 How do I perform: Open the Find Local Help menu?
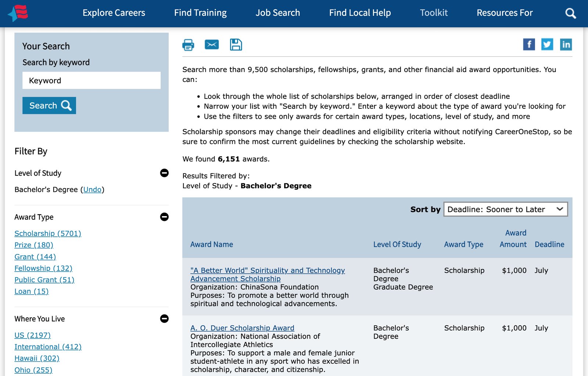point(360,13)
